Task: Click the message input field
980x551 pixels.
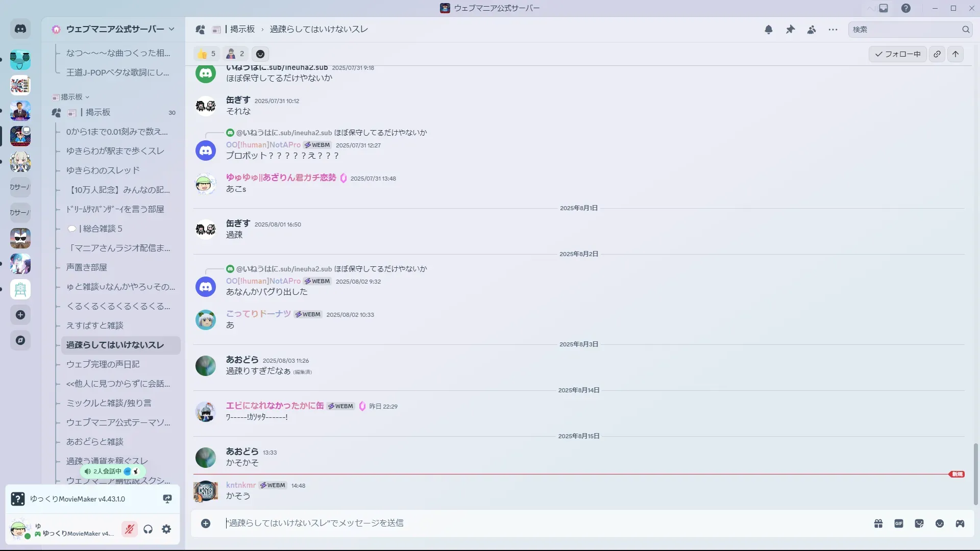Action: point(510,523)
